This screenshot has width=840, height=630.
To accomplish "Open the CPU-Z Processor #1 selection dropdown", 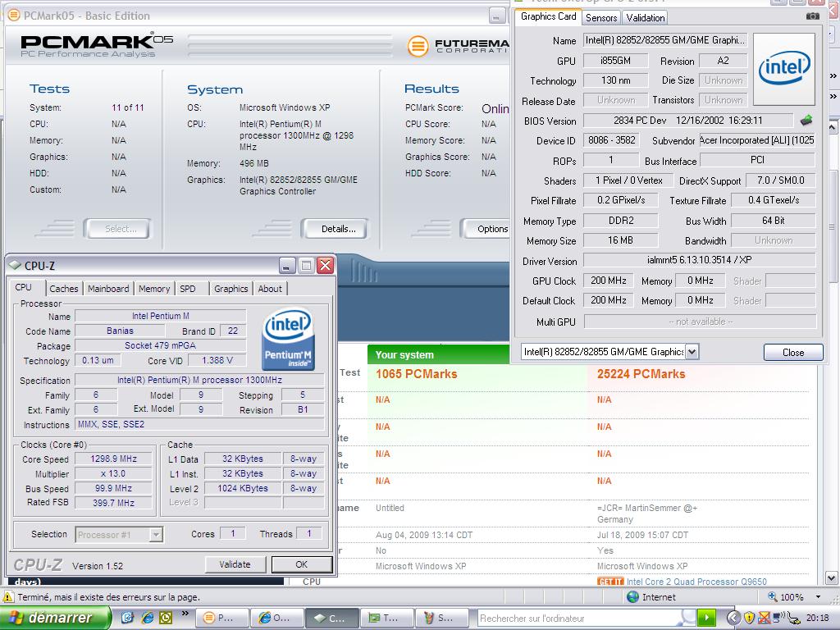I will click(x=156, y=534).
